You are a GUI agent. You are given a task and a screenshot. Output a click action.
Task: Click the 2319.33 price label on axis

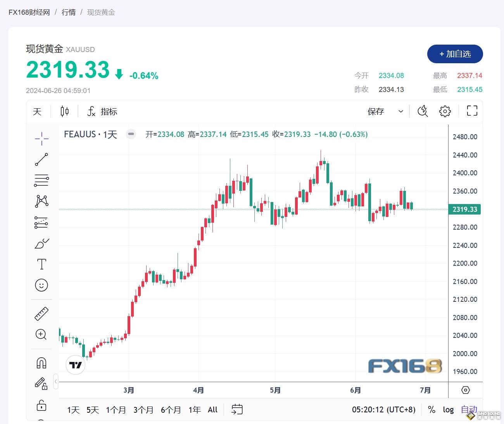[464, 209]
